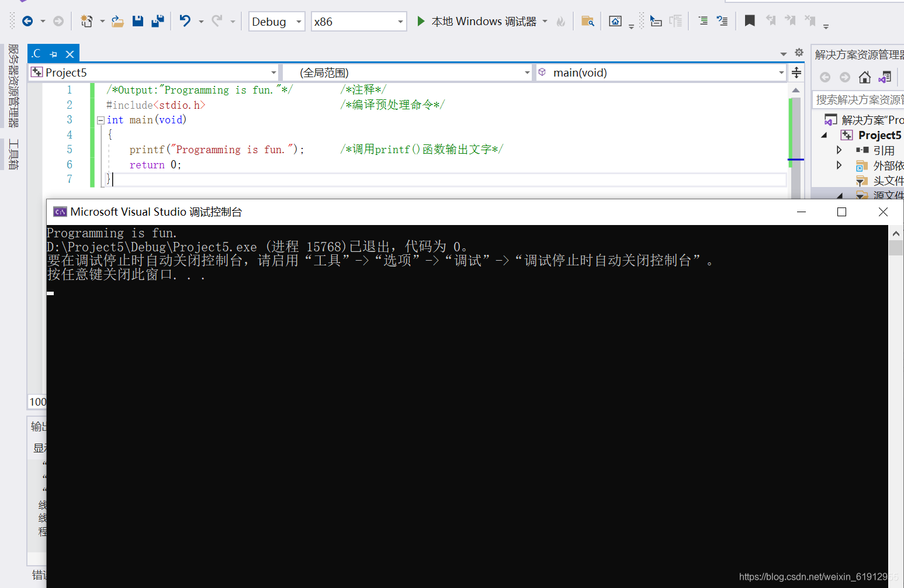Screen dimensions: 904x588
Task: Click Solution Explorer forward arrow
Action: coord(845,77)
